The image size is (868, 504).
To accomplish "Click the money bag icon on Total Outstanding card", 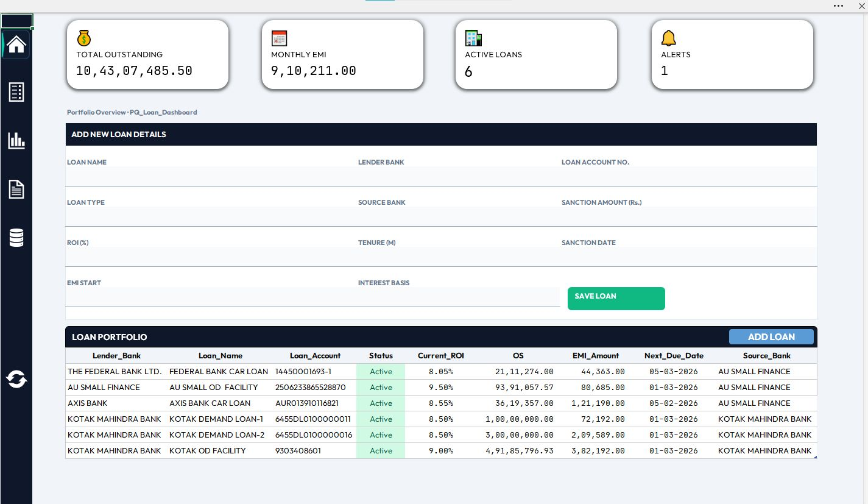I will tap(84, 38).
